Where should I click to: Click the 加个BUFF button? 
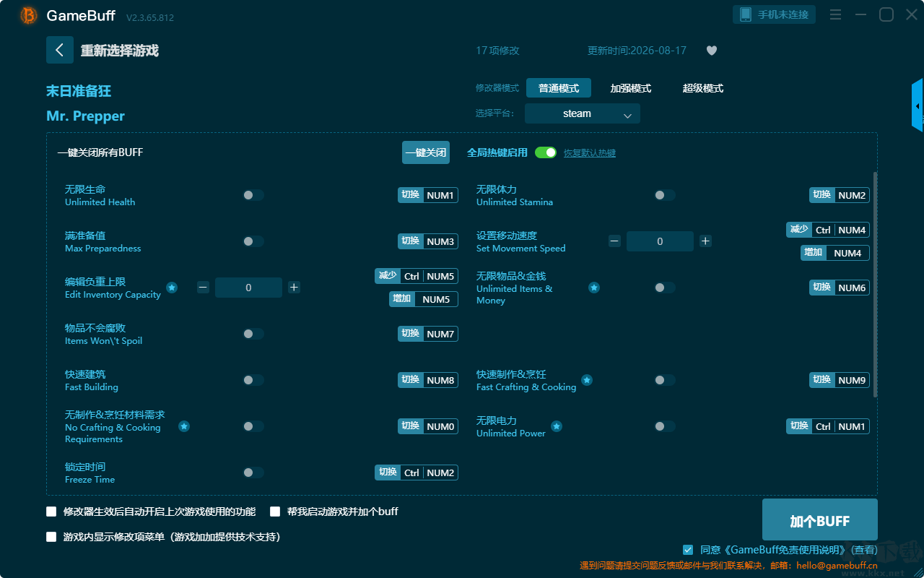click(x=820, y=520)
